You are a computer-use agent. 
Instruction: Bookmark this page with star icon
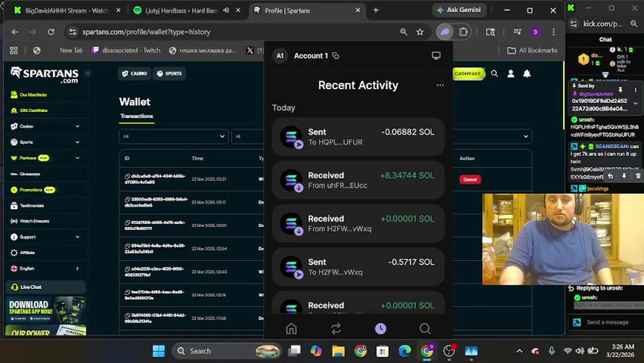(420, 32)
